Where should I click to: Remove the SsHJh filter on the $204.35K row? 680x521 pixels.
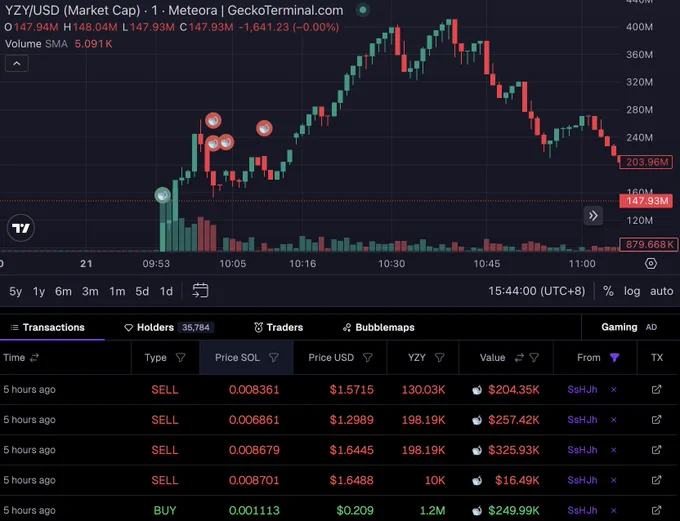[614, 390]
